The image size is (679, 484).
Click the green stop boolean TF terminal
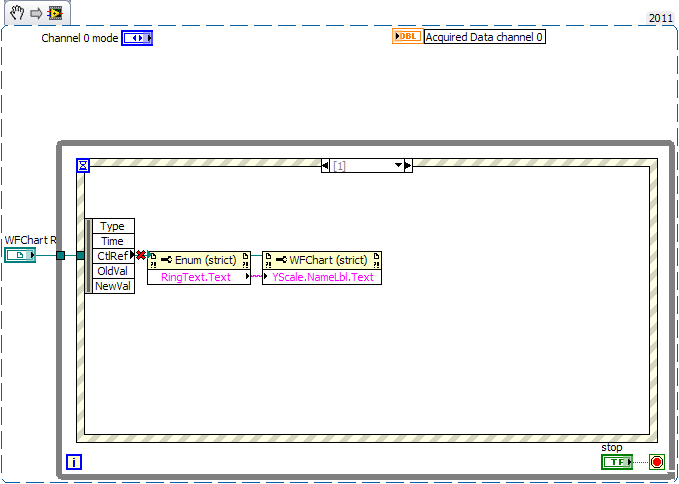click(x=617, y=461)
